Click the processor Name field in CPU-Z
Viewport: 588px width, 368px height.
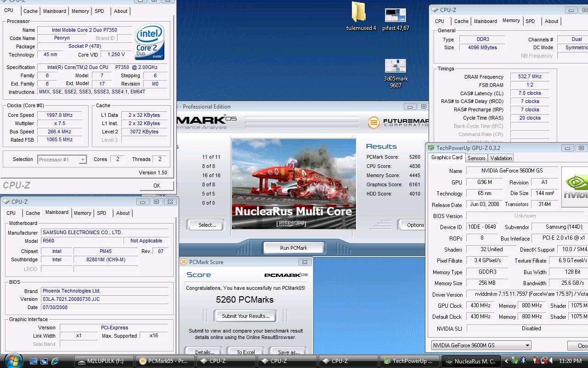pyautogui.click(x=84, y=30)
